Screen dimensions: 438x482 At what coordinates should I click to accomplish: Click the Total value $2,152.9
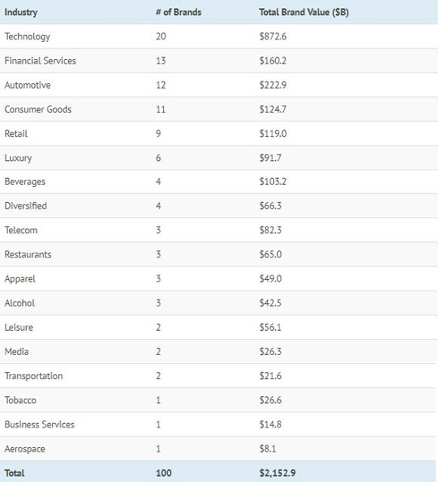[x=277, y=473]
